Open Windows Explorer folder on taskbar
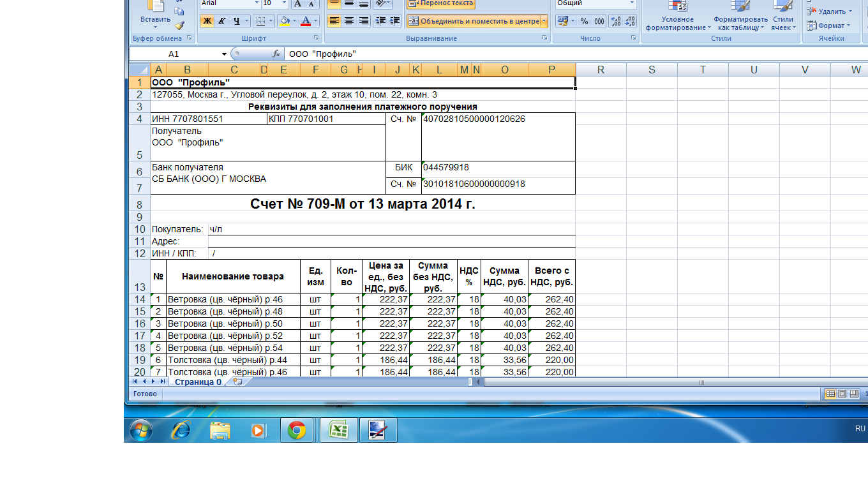The image size is (868, 490). tap(220, 430)
